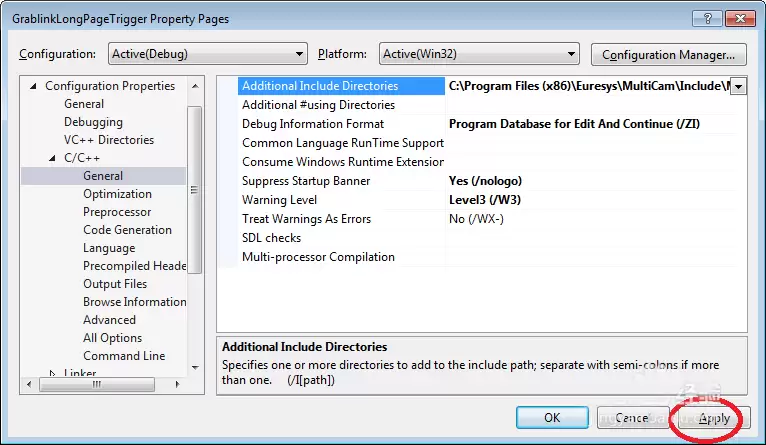
Task: Select the Debugging tree item
Action: [x=93, y=122]
